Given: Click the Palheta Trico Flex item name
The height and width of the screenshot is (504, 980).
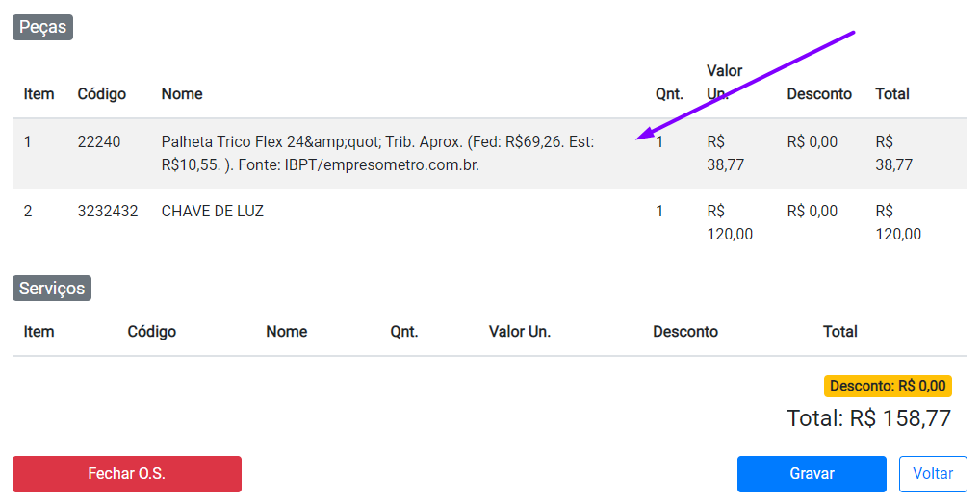Looking at the screenshot, I should pyautogui.click(x=377, y=153).
